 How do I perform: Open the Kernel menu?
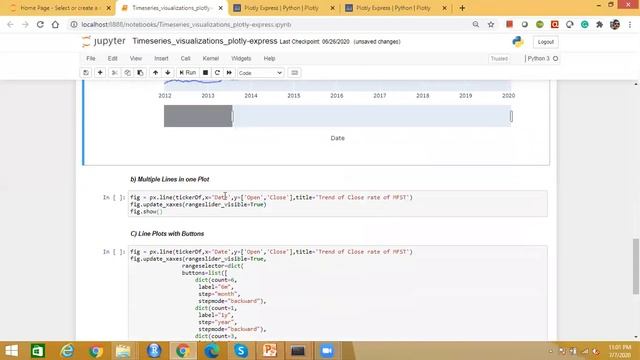click(x=211, y=58)
